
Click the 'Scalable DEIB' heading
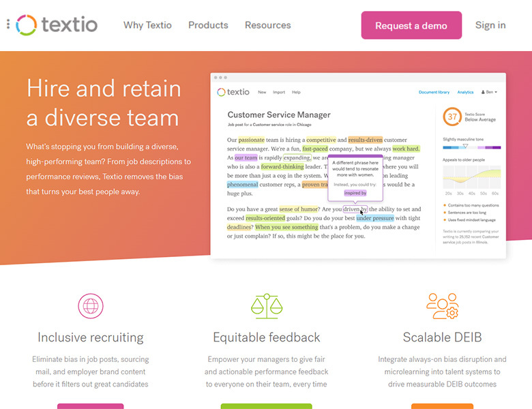click(x=442, y=337)
